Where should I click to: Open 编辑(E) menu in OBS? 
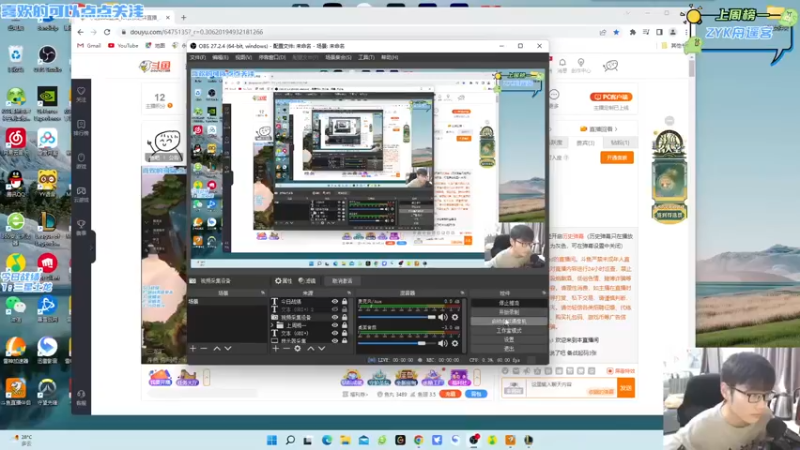pyautogui.click(x=220, y=58)
